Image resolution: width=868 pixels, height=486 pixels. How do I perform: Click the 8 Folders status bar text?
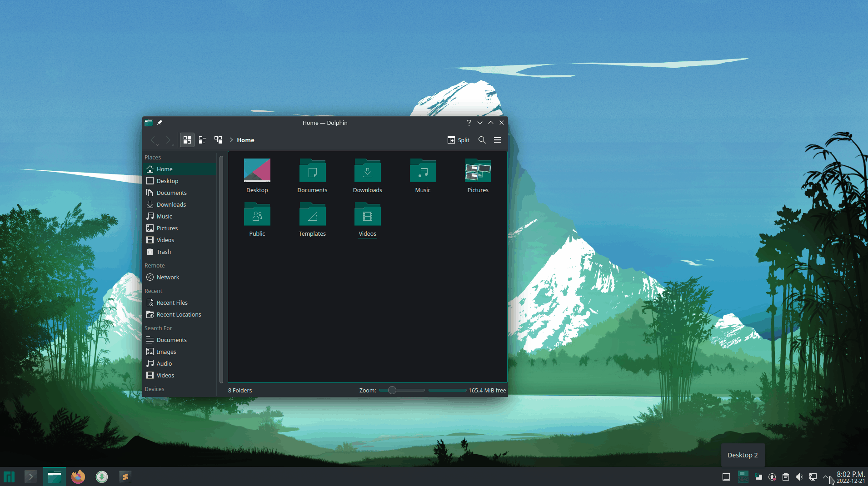(x=240, y=390)
